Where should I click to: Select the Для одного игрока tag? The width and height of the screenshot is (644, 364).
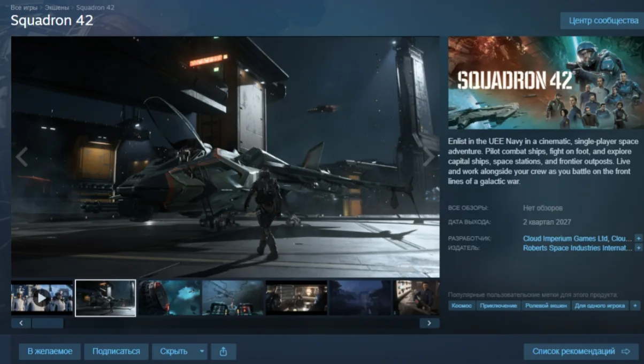click(601, 306)
